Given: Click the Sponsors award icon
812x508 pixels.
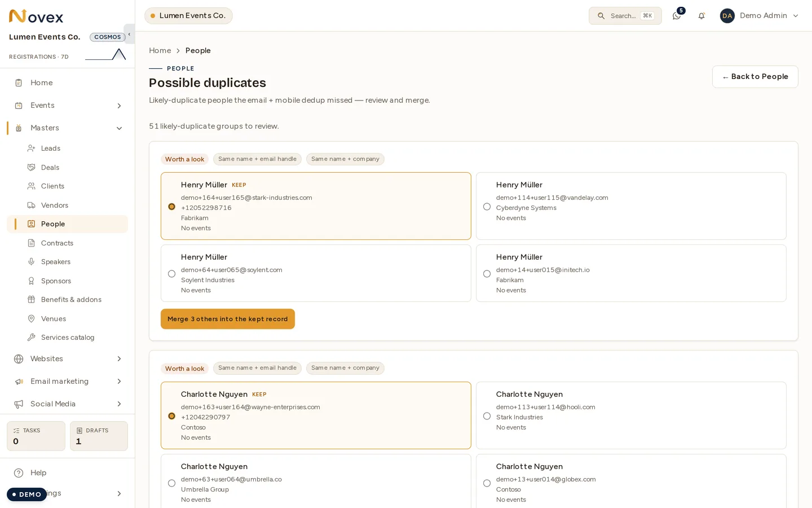Looking at the screenshot, I should coord(32,281).
